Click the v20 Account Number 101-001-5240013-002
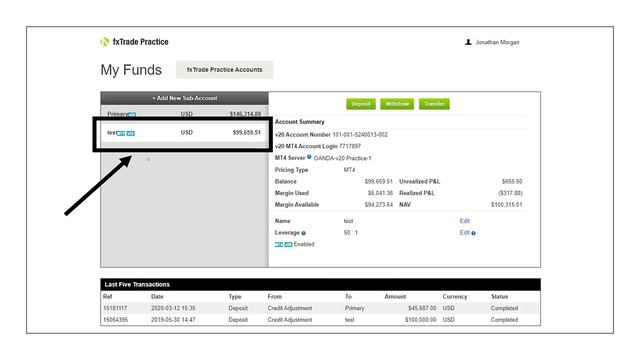The width and height of the screenshot is (640, 360). [x=360, y=134]
